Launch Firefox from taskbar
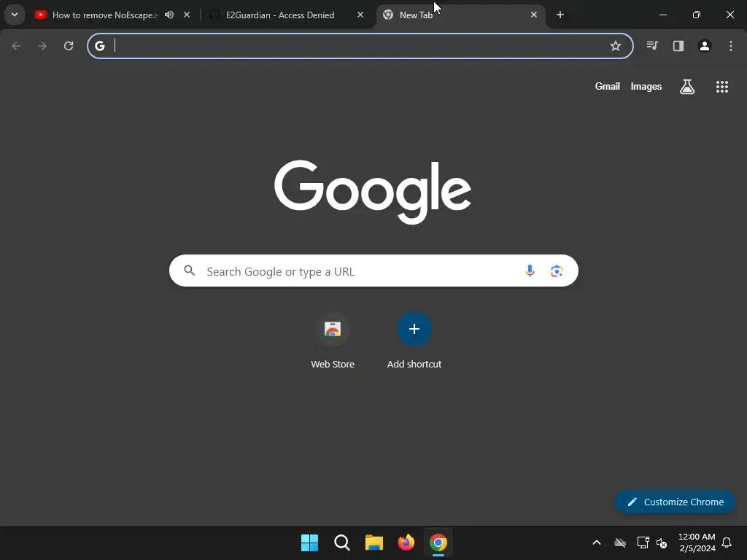Image resolution: width=747 pixels, height=560 pixels. click(406, 542)
